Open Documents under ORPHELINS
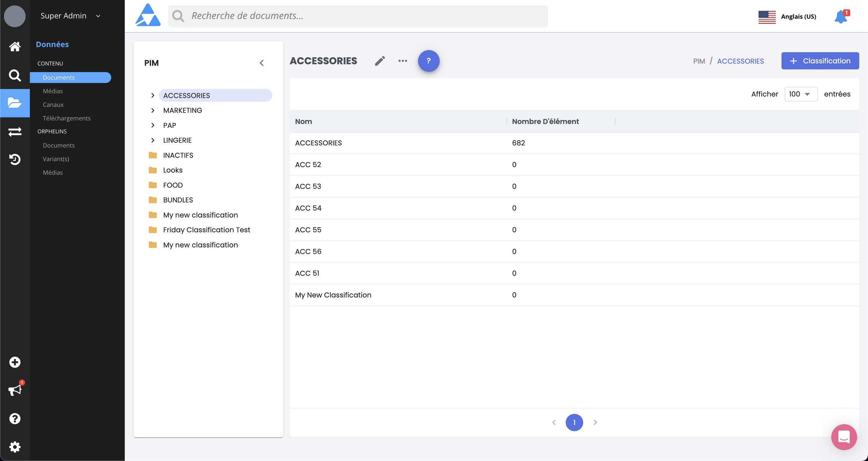Screen dimensions: 868x461 (59, 145)
